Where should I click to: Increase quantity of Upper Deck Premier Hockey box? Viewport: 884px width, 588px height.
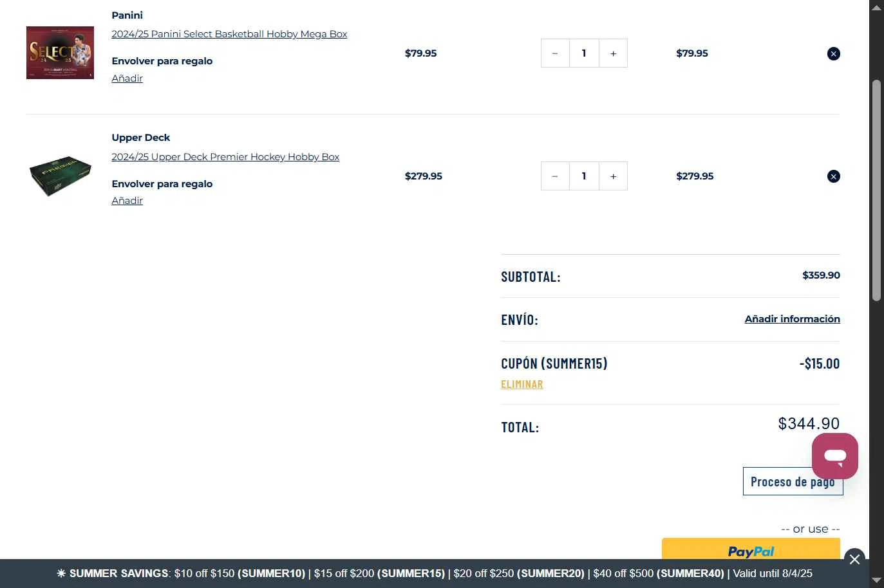tap(613, 176)
